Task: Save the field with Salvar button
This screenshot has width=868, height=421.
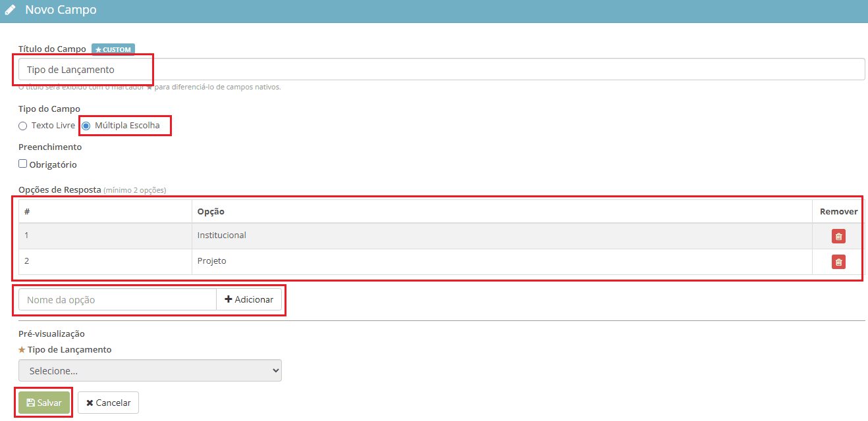Action: point(44,403)
